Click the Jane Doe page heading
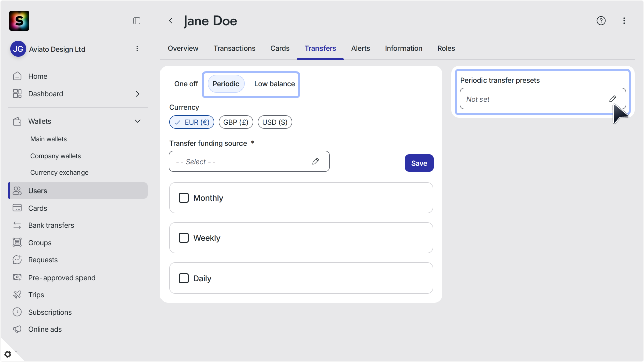This screenshot has width=644, height=362. (210, 21)
